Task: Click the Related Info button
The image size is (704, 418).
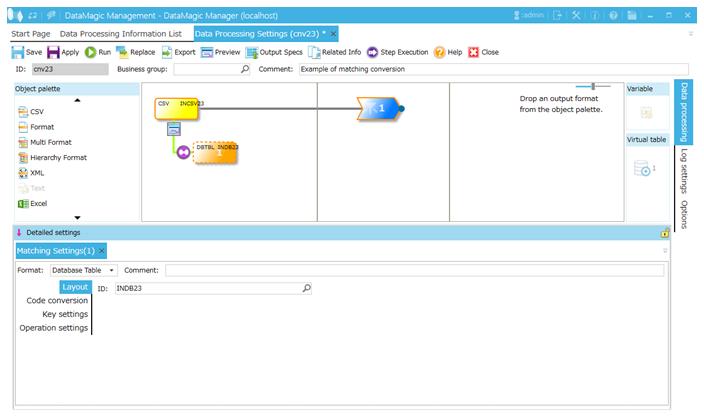Action: coord(334,52)
